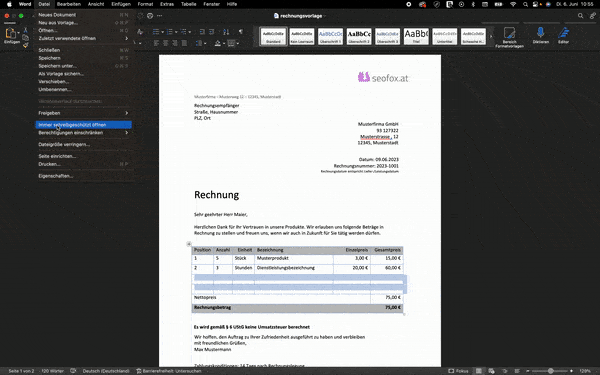Open the Bereich Formatvorlagen pane
600x375 pixels.
[509, 37]
